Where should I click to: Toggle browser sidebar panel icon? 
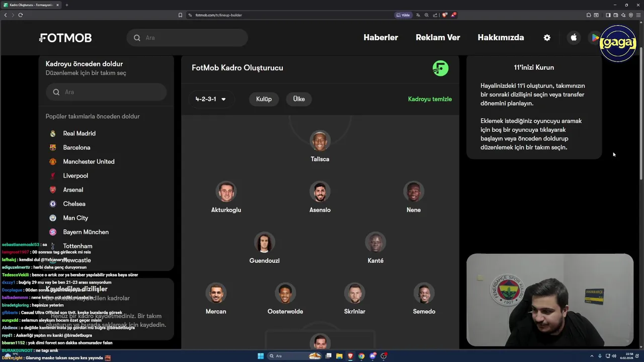pyautogui.click(x=608, y=15)
